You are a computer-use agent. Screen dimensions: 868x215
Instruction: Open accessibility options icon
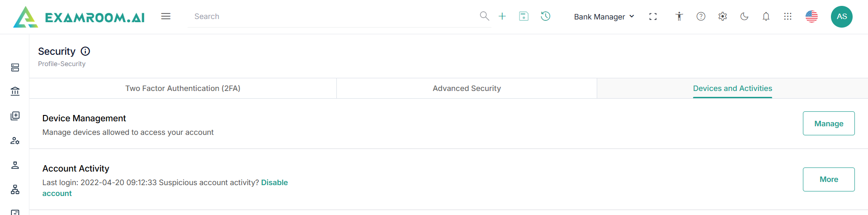[x=679, y=17]
